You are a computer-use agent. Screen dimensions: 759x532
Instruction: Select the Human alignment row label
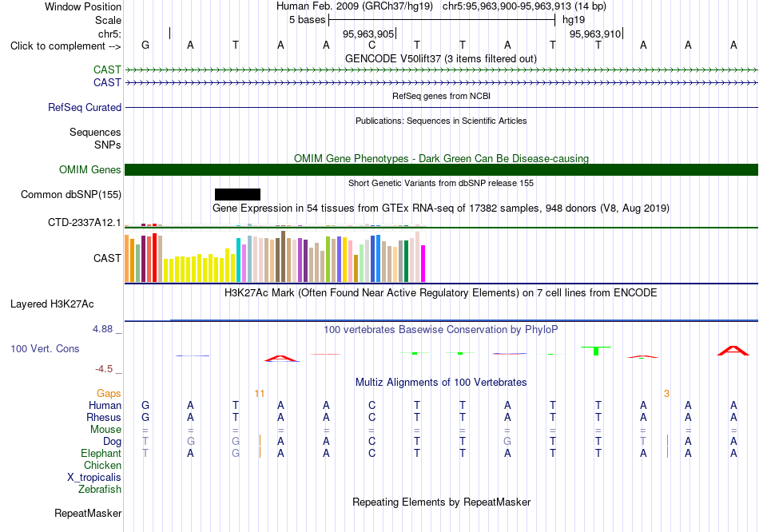(105, 405)
